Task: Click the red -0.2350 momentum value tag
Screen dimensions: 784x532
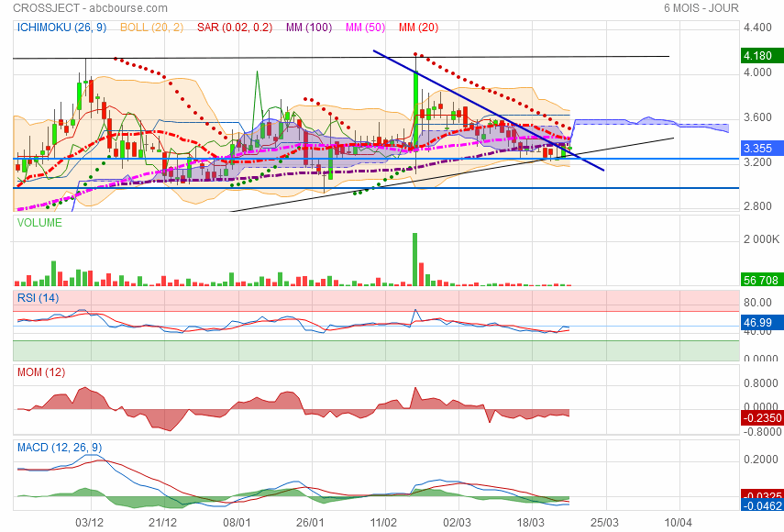Action: (x=762, y=417)
